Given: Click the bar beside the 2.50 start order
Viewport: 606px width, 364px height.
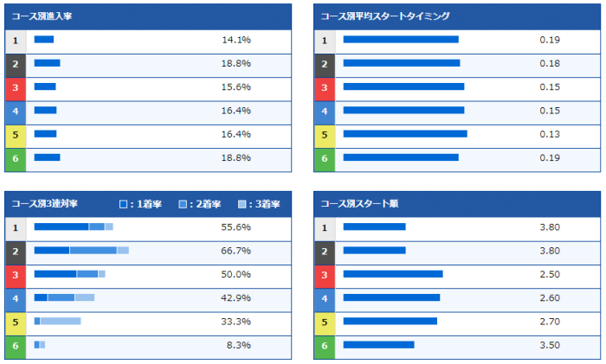Looking at the screenshot, I should 393,274.
